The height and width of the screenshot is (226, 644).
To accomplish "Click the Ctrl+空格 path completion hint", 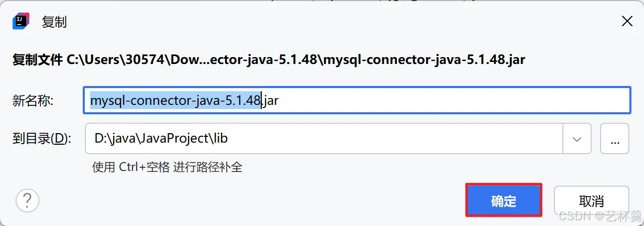I will [168, 167].
